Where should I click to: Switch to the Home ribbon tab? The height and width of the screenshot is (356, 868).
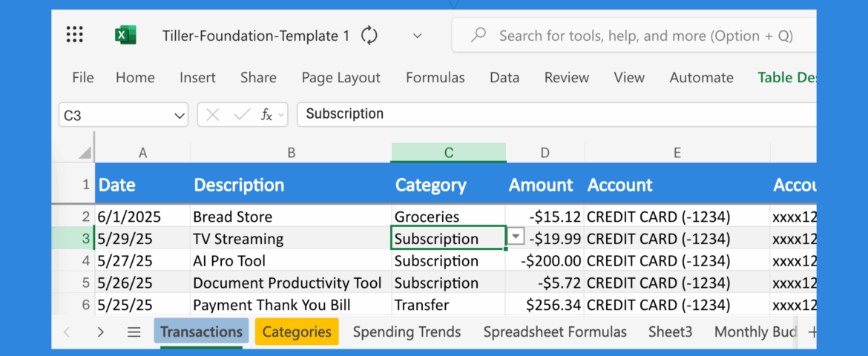tap(135, 78)
